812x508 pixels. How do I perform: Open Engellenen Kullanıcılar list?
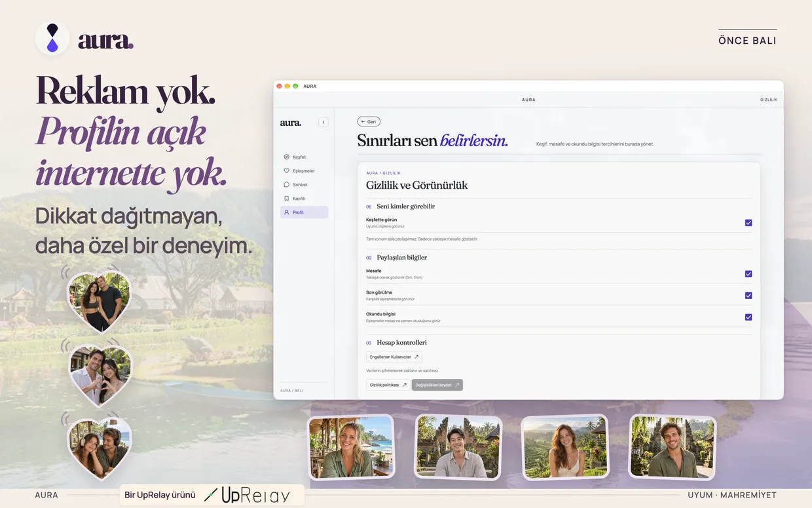394,357
